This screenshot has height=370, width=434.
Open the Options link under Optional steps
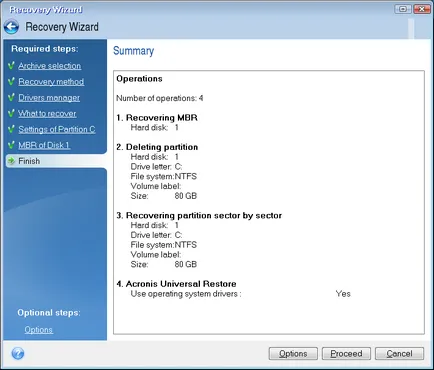point(38,330)
